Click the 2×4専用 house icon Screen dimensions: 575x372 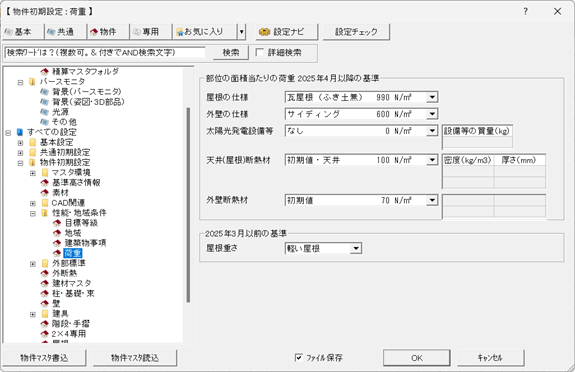pyautogui.click(x=45, y=334)
